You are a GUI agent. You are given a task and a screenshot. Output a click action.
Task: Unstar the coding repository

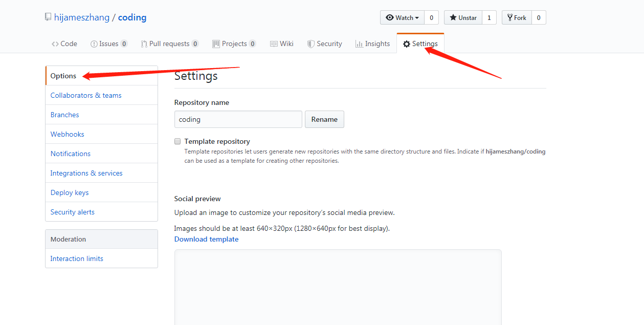pos(463,17)
